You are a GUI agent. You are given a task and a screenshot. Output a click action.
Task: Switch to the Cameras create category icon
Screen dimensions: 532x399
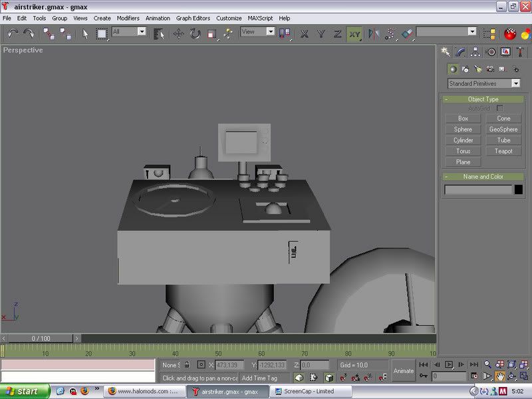pyautogui.click(x=490, y=69)
